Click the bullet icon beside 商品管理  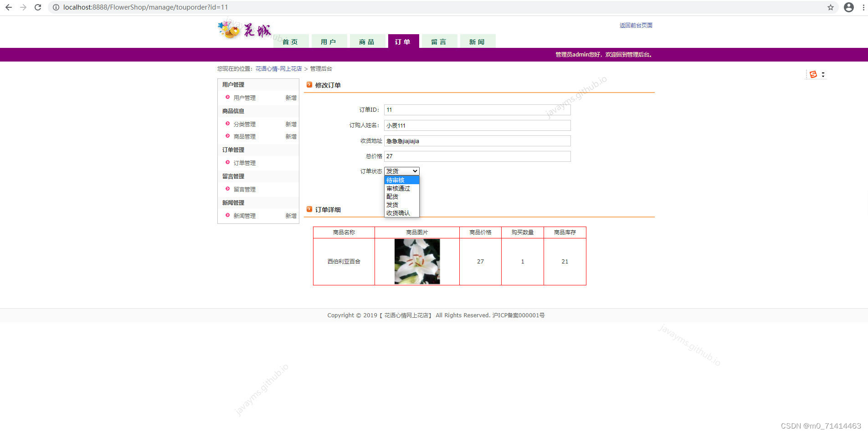click(x=228, y=136)
